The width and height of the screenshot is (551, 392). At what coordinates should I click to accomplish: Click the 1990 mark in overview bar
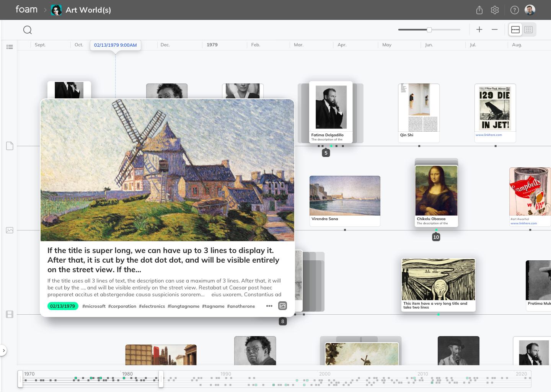[226, 374]
